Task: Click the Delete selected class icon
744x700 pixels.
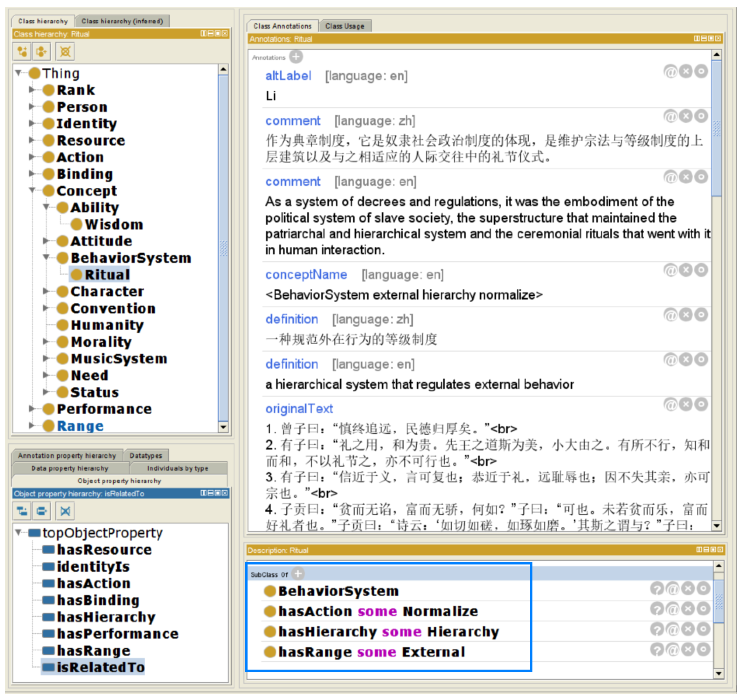Action: (x=65, y=51)
